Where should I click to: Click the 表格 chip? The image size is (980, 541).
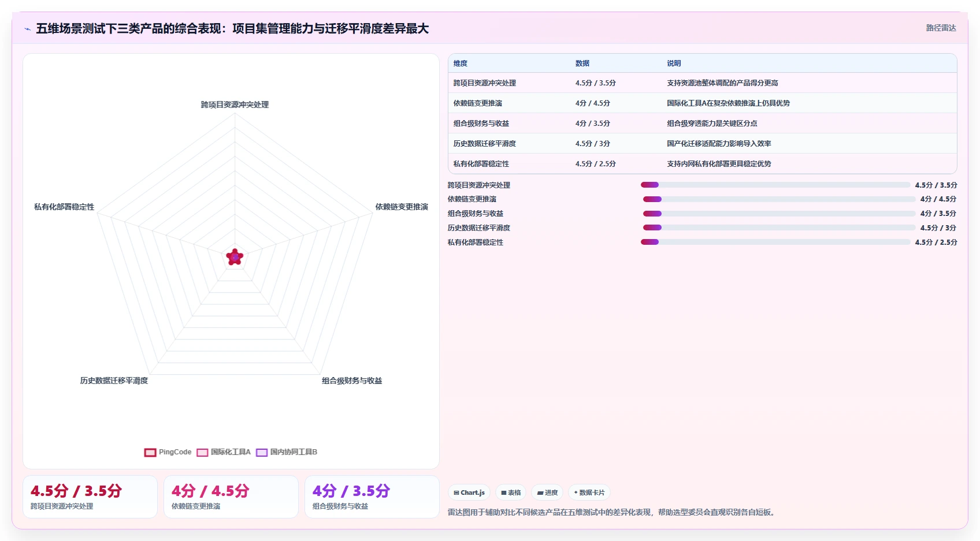coord(511,493)
